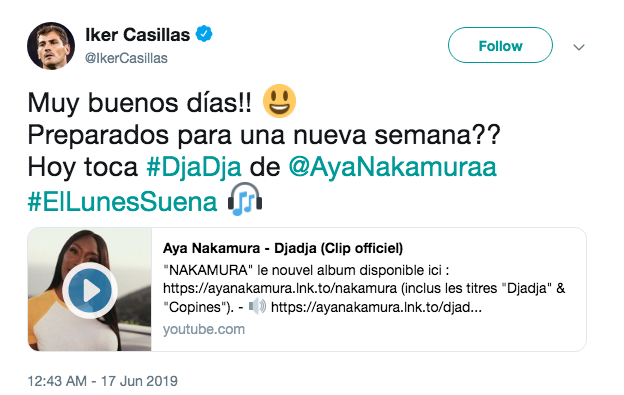Screen dimensions: 624x395
Task: Open the #ElLunesSuena hashtag
Action: [122, 201]
